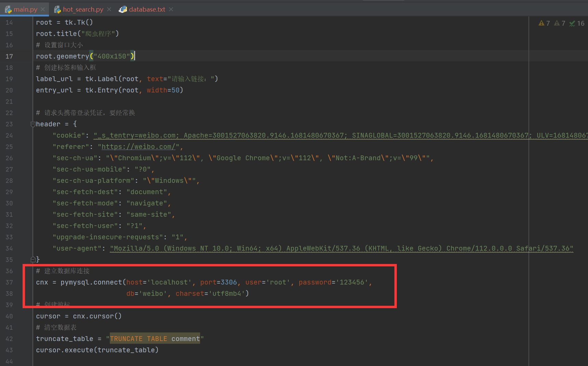Click the 'label_url' variable on line 19
This screenshot has height=366, width=588.
tap(54, 79)
